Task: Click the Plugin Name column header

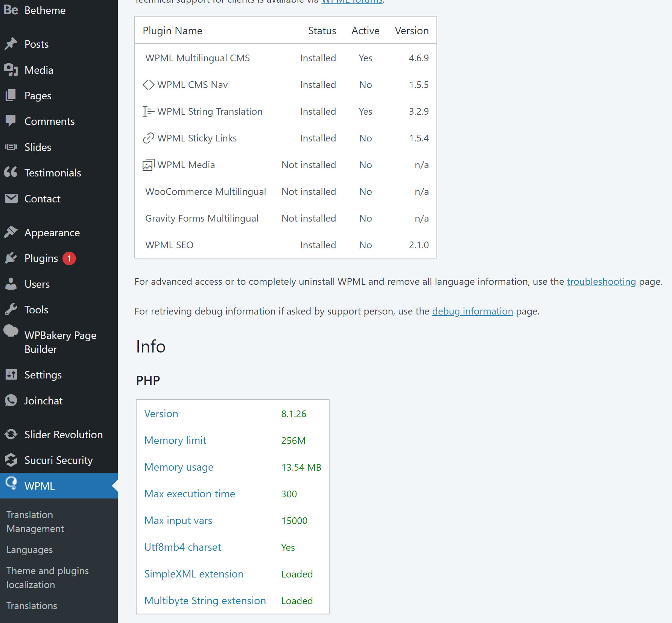Action: 173,30
